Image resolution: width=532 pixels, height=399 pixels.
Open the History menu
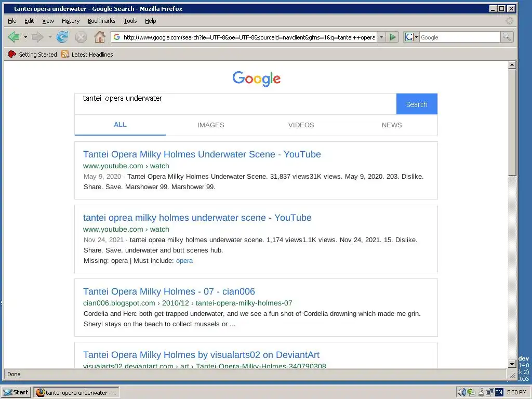coord(71,21)
